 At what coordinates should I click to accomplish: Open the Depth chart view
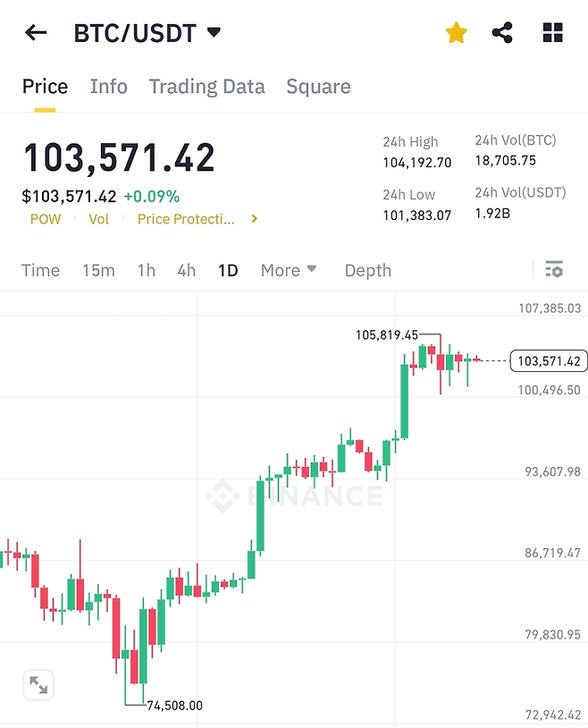pyautogui.click(x=368, y=270)
